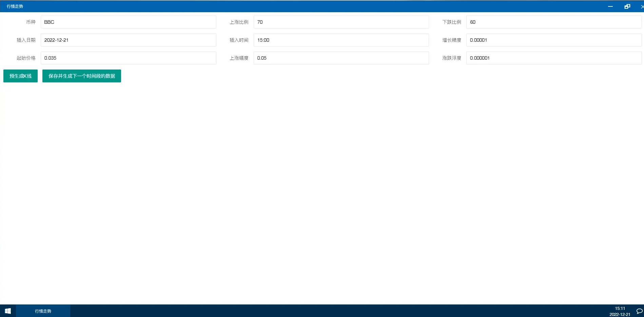The height and width of the screenshot is (317, 644).
Task: Click the 上涨幅度 field showing 0.05
Action: coord(341,58)
